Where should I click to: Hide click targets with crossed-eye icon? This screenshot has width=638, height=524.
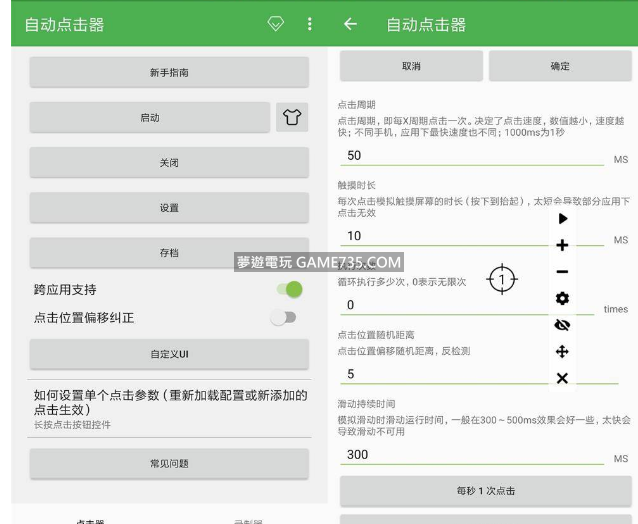click(x=562, y=325)
